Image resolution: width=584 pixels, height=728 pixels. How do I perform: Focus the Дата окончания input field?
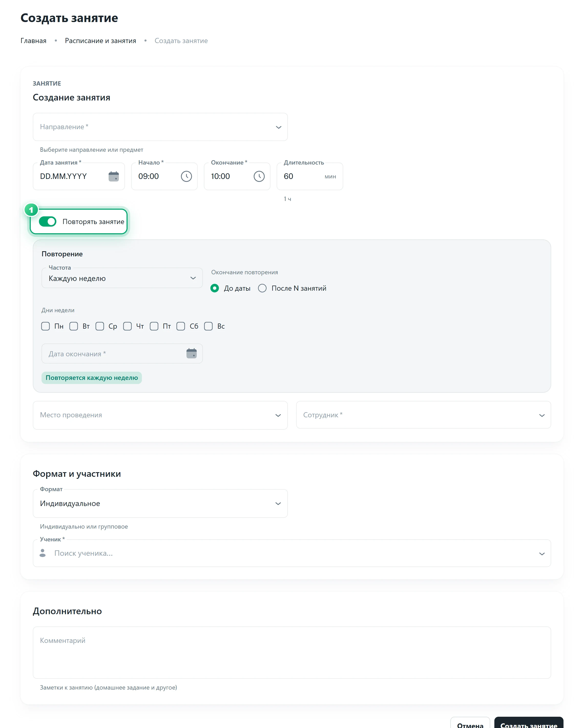122,353
